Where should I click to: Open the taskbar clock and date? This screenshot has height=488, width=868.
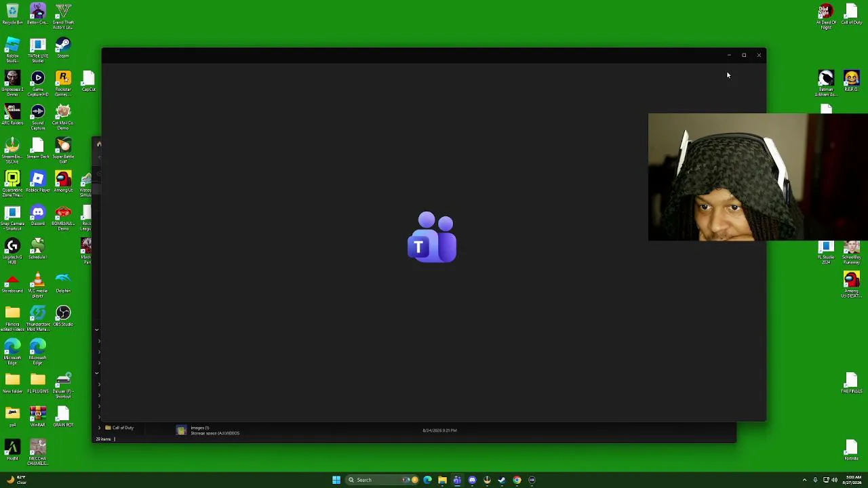click(x=853, y=480)
